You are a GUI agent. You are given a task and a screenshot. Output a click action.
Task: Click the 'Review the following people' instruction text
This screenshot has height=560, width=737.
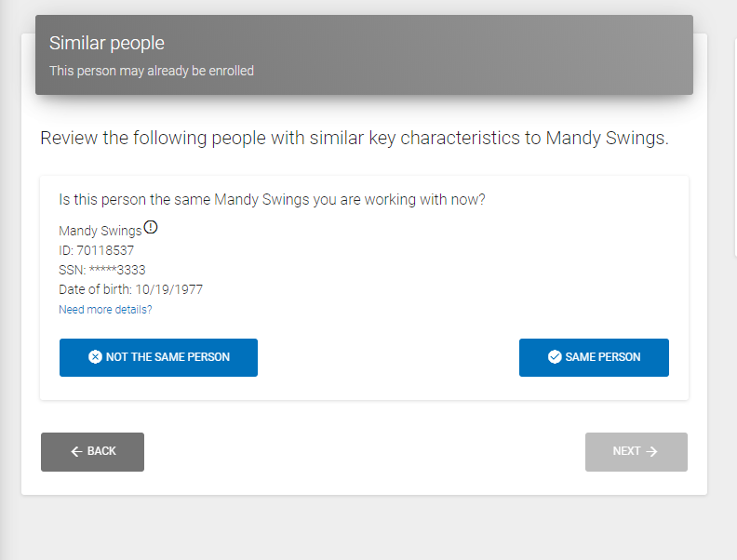(354, 139)
